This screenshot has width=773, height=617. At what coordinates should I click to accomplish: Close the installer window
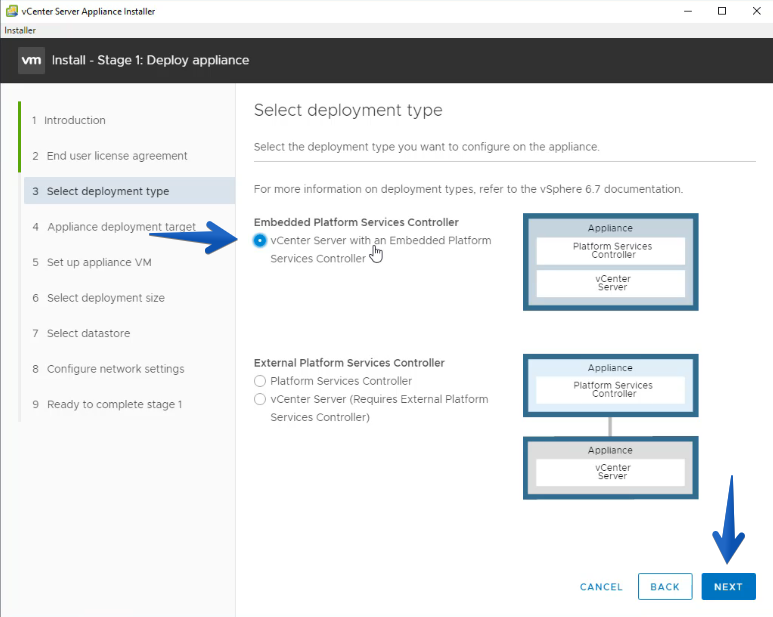click(757, 11)
